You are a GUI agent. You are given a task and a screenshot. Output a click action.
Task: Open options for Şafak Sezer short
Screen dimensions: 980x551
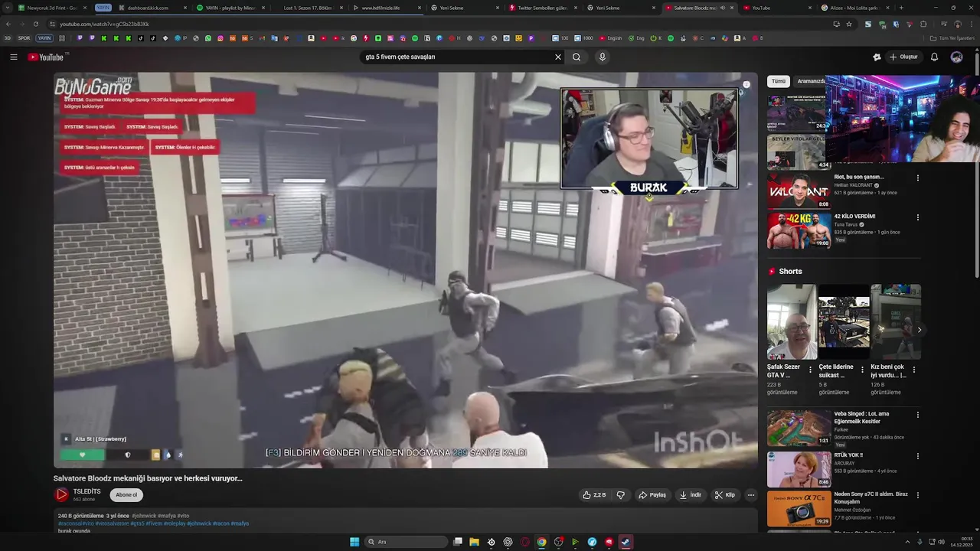pos(811,370)
